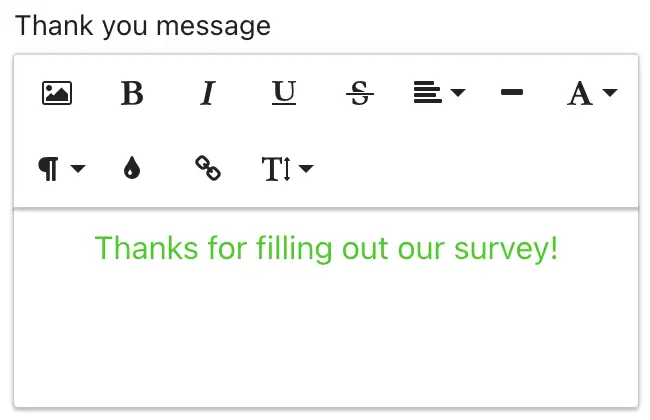Click the "Thank you message" label
650x420 pixels.
point(143,26)
